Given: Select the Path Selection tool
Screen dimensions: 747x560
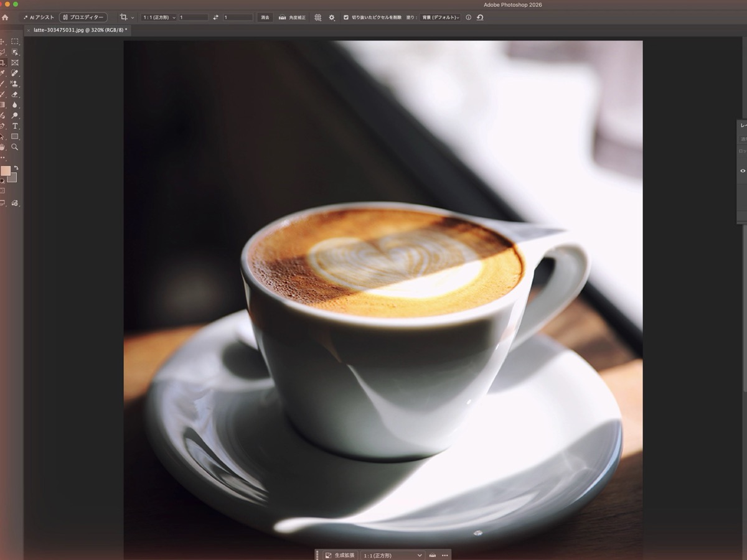Looking at the screenshot, I should [x=2, y=136].
